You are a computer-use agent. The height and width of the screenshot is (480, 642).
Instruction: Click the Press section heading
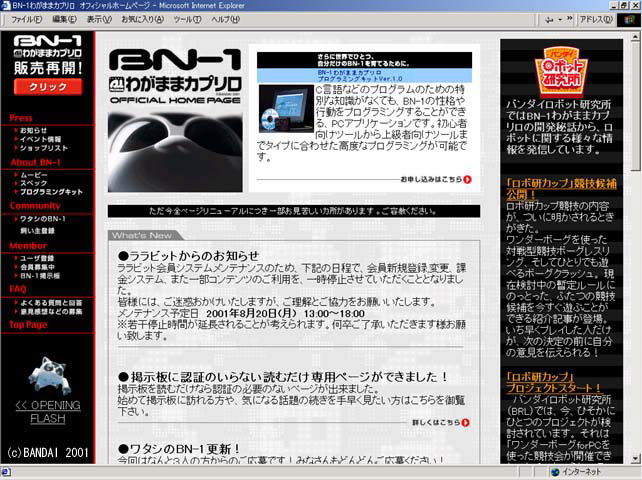click(21, 118)
